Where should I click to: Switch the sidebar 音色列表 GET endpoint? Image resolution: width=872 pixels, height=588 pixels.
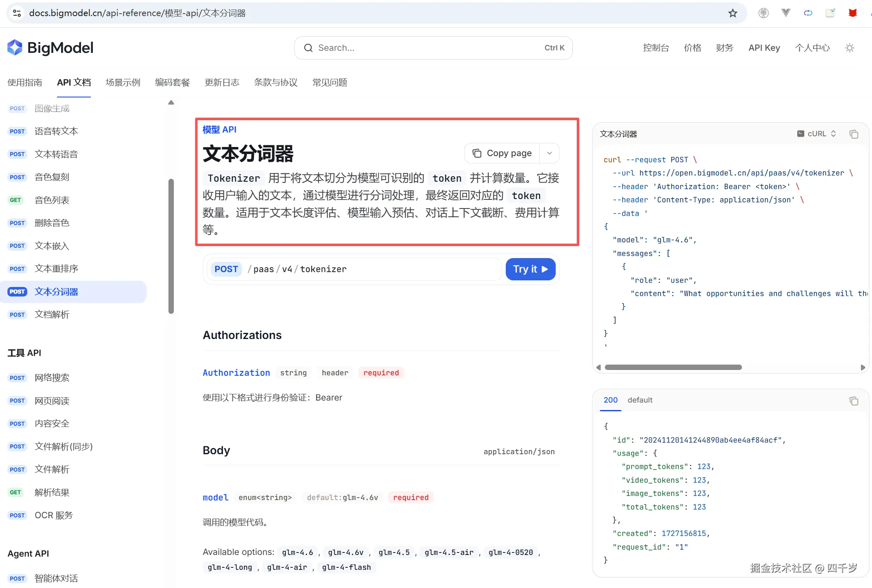click(52, 200)
